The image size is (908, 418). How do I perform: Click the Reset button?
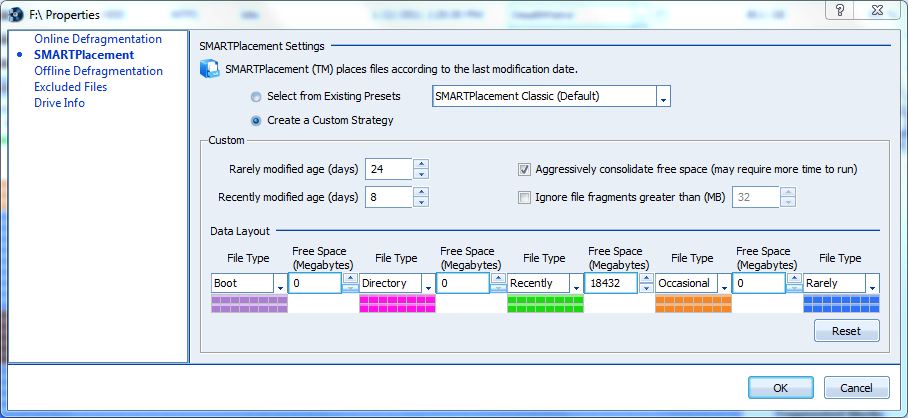[x=847, y=331]
